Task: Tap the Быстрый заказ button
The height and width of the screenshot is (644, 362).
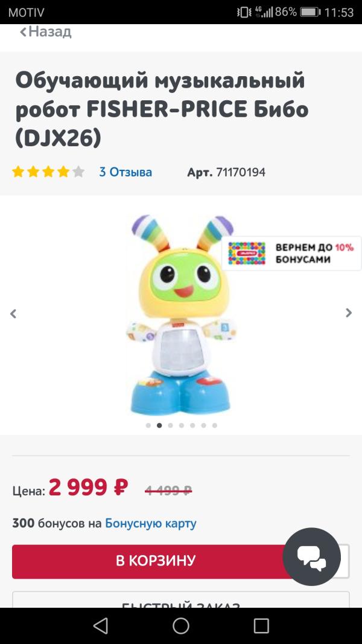Action: (181, 602)
